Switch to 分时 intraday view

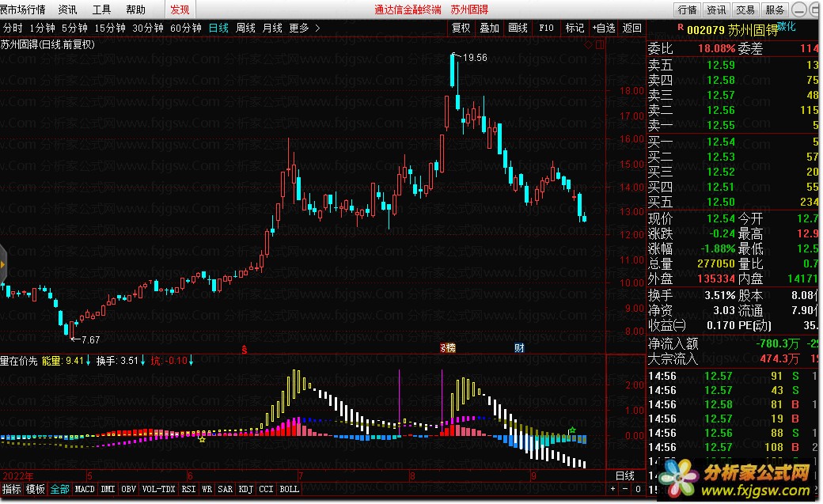click(x=13, y=28)
